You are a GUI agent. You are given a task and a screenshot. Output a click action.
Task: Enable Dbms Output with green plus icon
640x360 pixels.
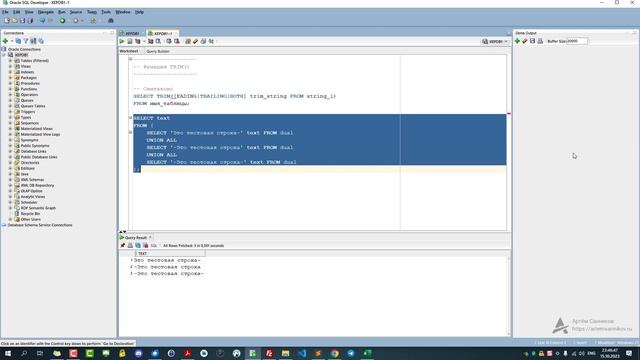coord(517,41)
